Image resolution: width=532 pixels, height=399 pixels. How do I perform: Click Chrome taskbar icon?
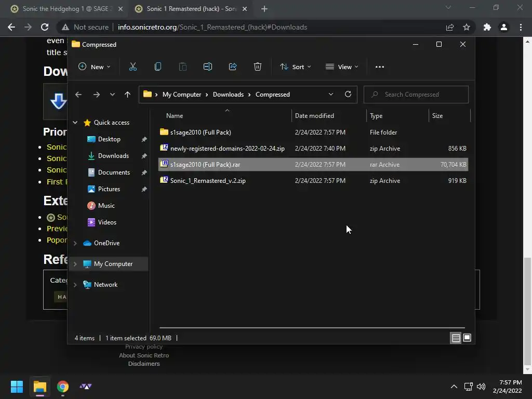pyautogui.click(x=63, y=387)
